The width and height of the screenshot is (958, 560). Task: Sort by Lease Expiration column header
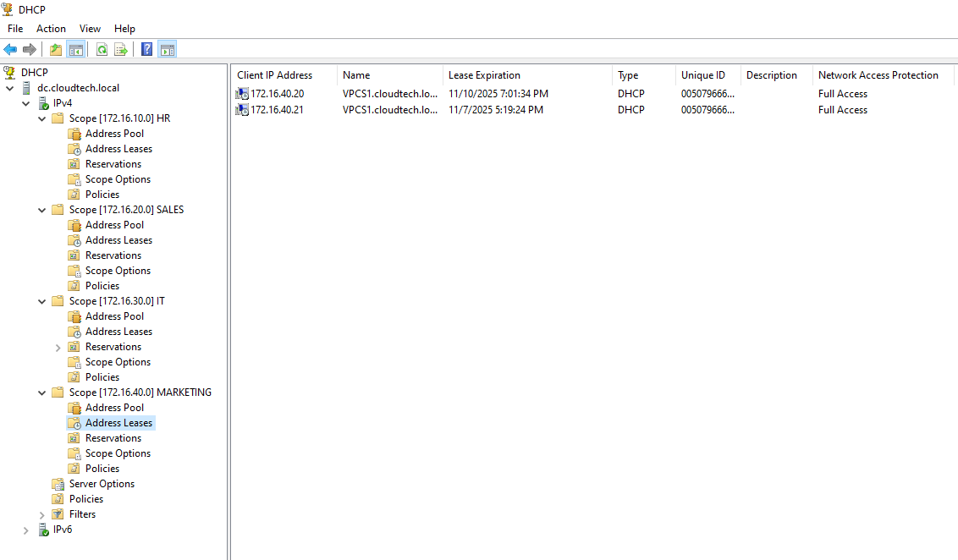[x=484, y=75]
